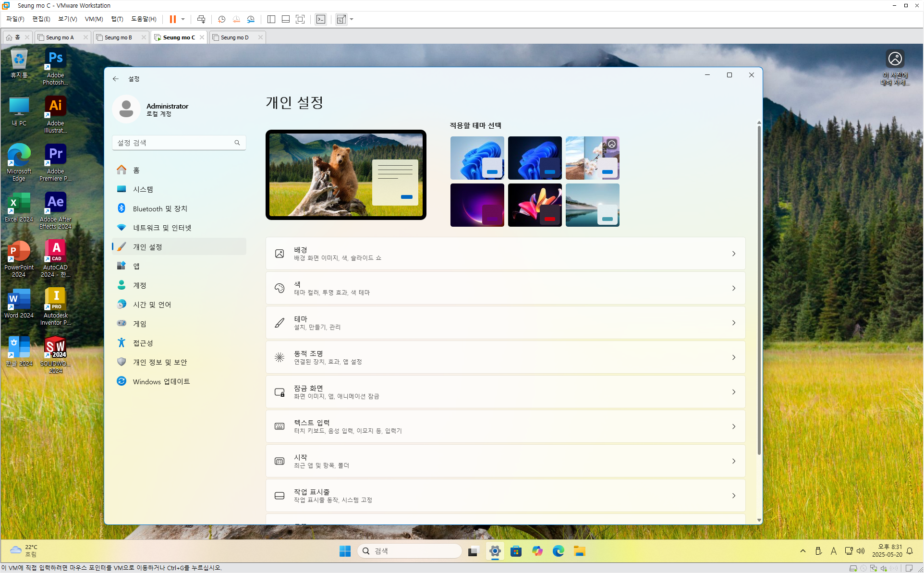Image resolution: width=924 pixels, height=573 pixels.
Task: Open 접근성 accessibility settings category
Action: click(143, 343)
